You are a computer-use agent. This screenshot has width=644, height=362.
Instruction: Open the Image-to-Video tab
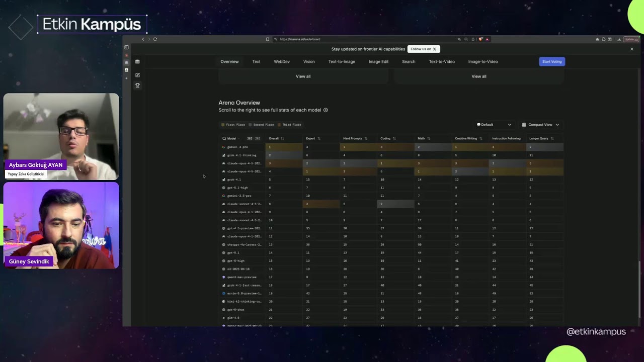(x=483, y=62)
